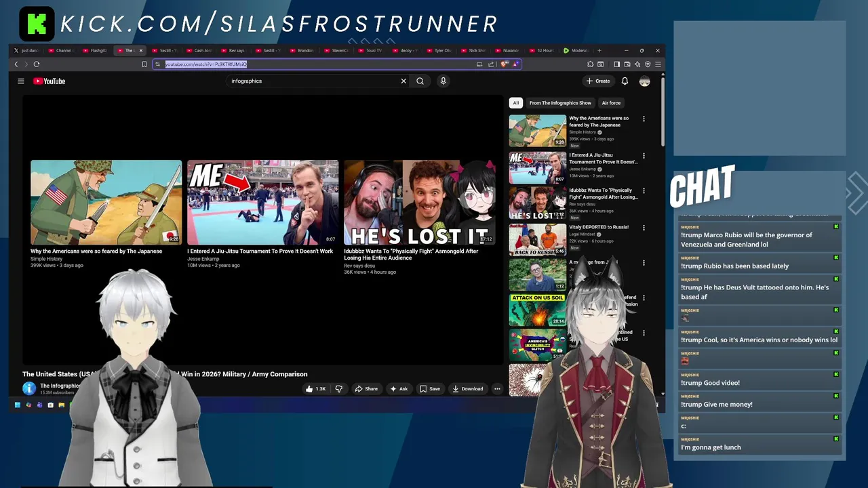Image resolution: width=868 pixels, height=488 pixels.
Task: Open options menu for Idubbbz sidebar video
Action: (644, 191)
